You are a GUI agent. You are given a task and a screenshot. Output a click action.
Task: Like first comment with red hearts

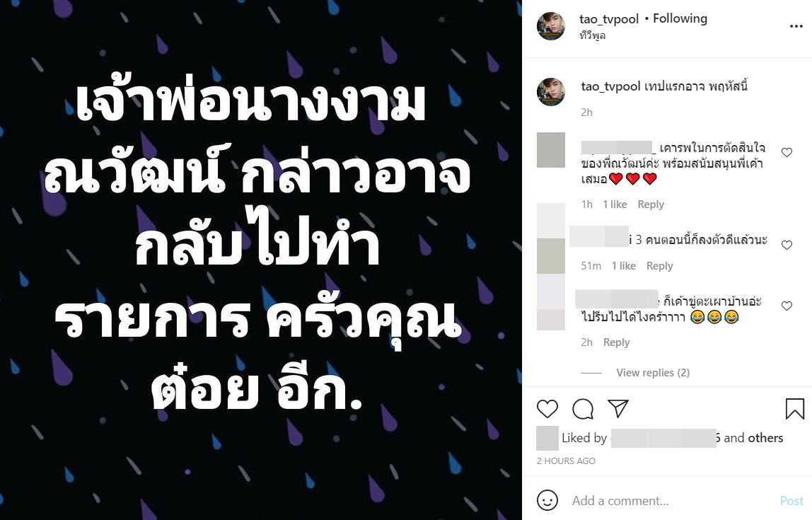[787, 152]
